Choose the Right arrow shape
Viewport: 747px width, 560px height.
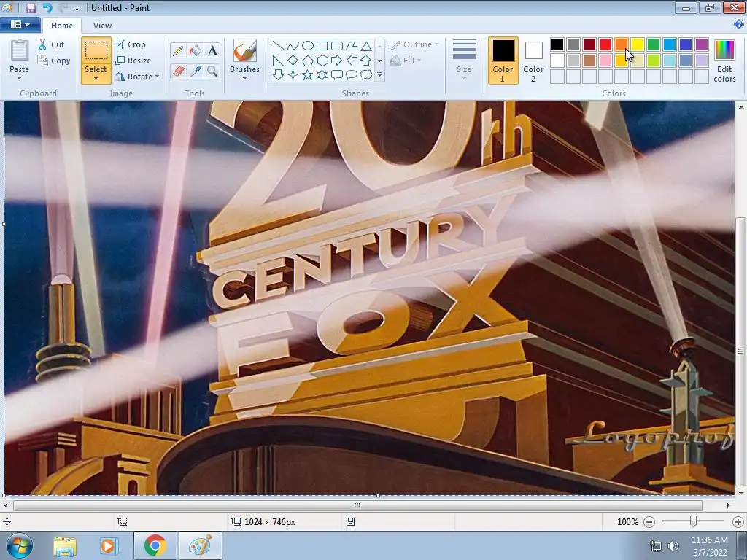tap(337, 61)
